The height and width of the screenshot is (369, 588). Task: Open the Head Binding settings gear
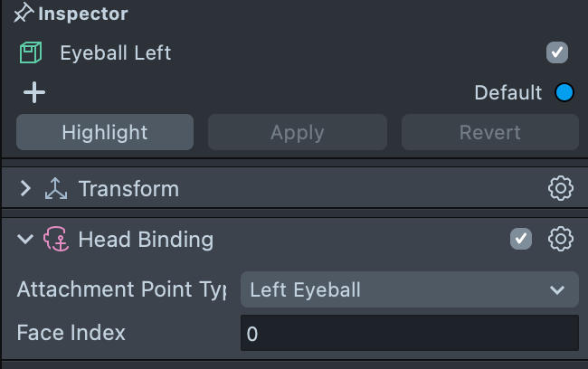[561, 240]
